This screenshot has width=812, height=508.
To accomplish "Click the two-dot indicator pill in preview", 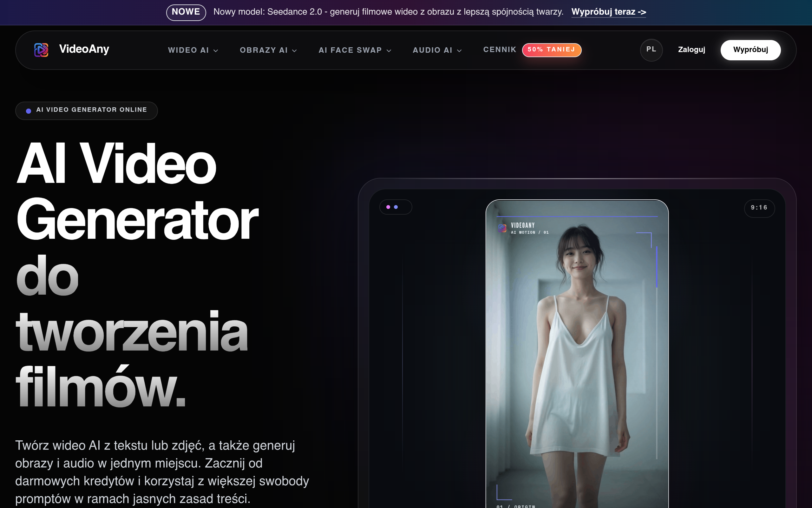I will point(395,207).
